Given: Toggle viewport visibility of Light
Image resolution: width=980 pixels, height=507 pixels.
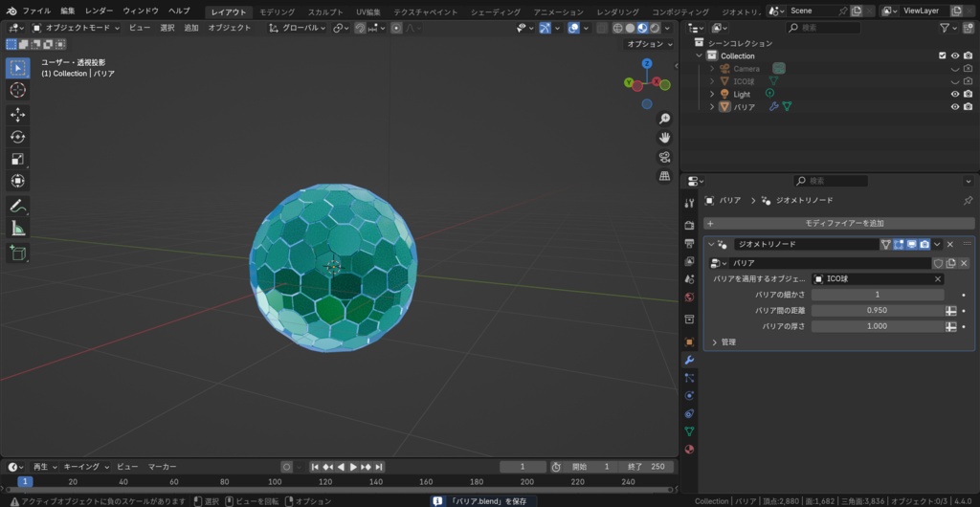Looking at the screenshot, I should tap(955, 95).
